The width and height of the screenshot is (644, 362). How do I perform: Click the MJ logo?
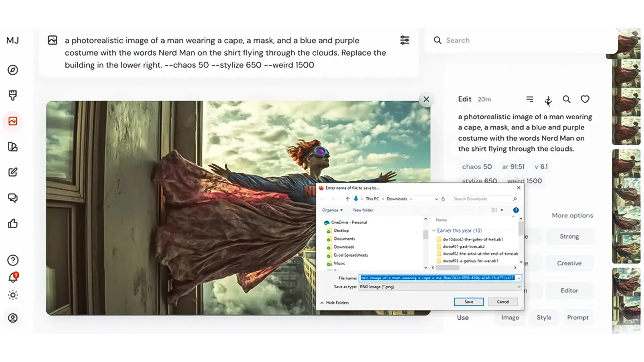click(x=13, y=41)
